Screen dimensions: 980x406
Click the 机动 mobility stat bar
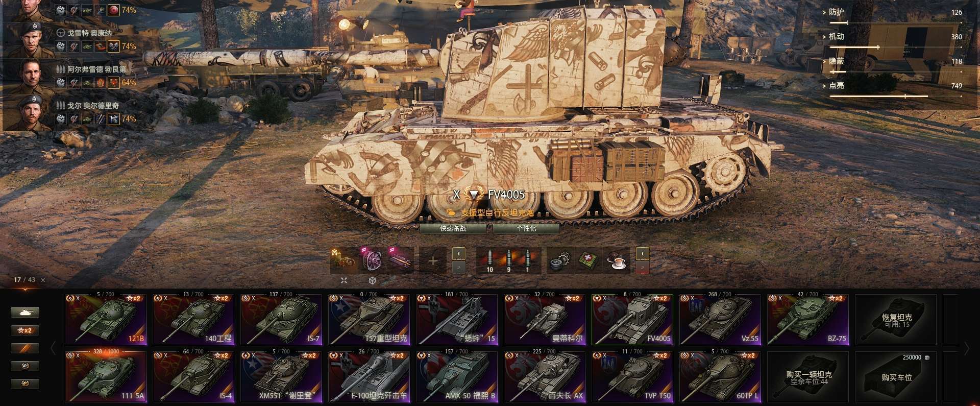point(895,47)
